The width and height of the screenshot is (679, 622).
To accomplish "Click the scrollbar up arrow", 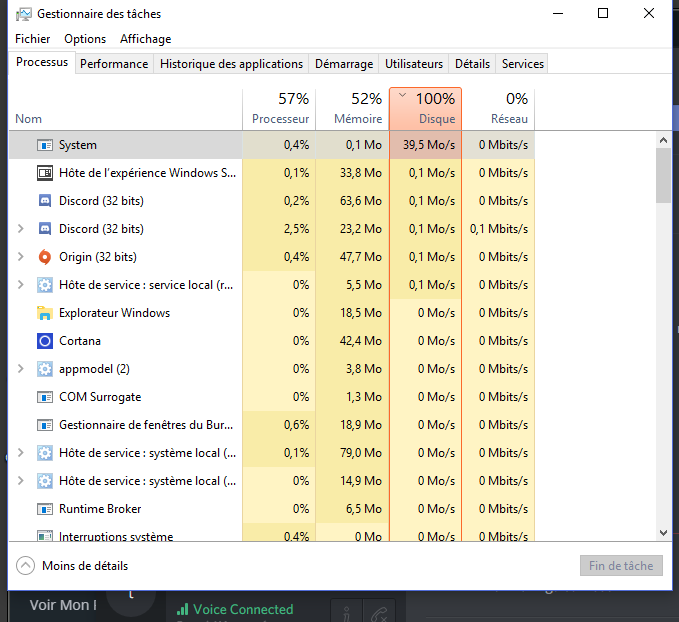I will 663,140.
